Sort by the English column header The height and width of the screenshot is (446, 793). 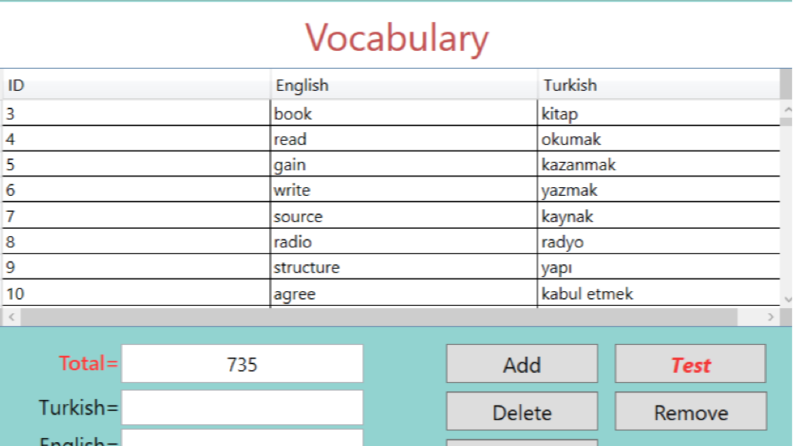pos(404,85)
